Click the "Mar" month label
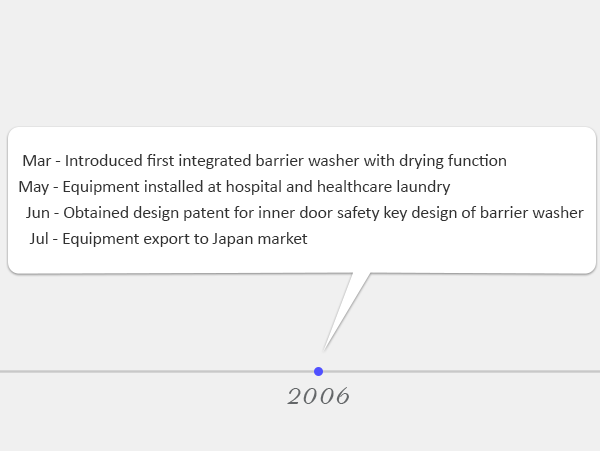Viewport: 600px width, 451px height. pyautogui.click(x=37, y=161)
